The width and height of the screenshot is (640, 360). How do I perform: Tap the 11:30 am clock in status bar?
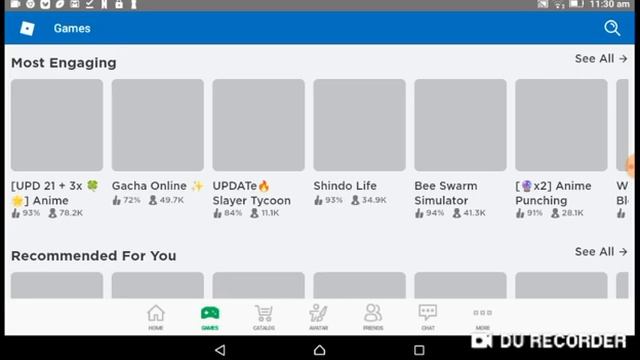point(609,4)
